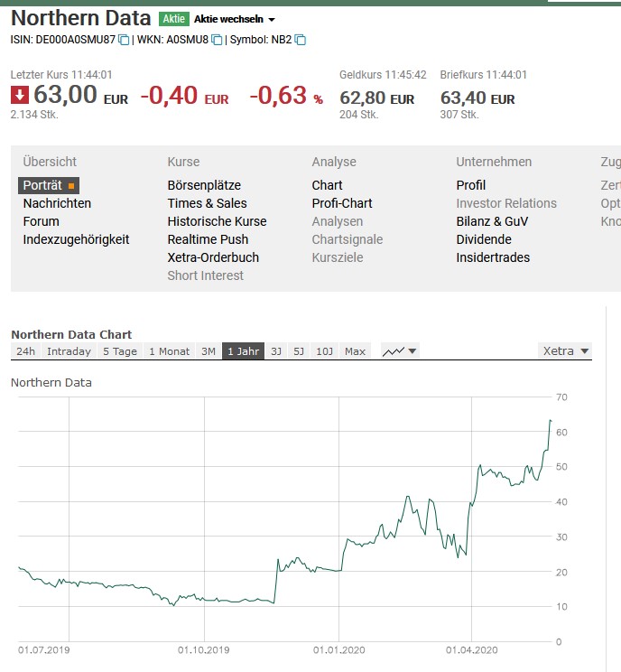Copy the symbol NB2 via its copy icon
Screen dimensions: 621x672
301,40
